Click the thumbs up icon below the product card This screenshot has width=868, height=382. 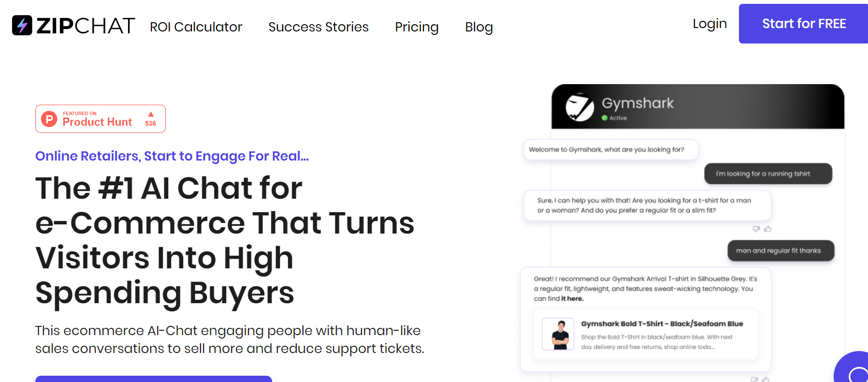pos(766,380)
